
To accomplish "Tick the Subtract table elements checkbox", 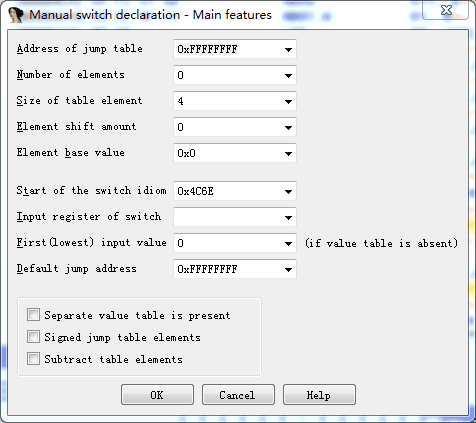I will coord(33,359).
